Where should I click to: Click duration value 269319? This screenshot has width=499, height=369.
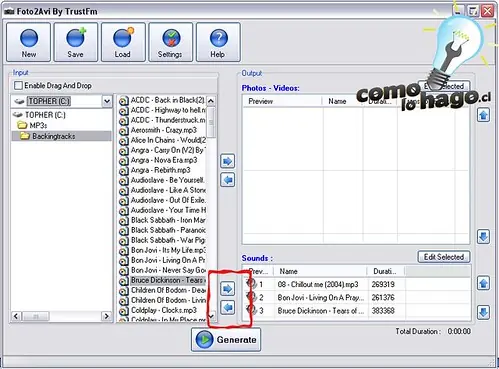pyautogui.click(x=383, y=284)
